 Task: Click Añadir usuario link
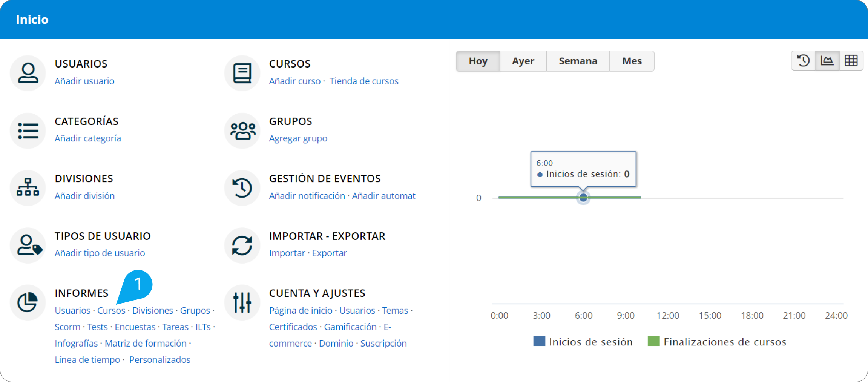84,81
